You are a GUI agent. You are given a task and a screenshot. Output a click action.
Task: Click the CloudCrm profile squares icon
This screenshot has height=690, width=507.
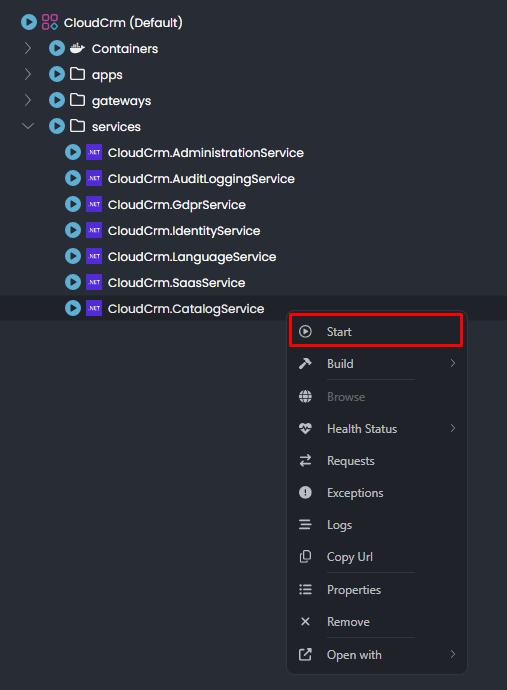(x=50, y=22)
